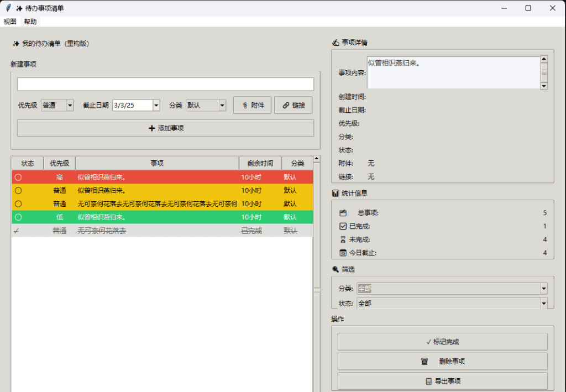Select the long 无可奈何花落去无可奈何花落去 item text

pos(158,204)
